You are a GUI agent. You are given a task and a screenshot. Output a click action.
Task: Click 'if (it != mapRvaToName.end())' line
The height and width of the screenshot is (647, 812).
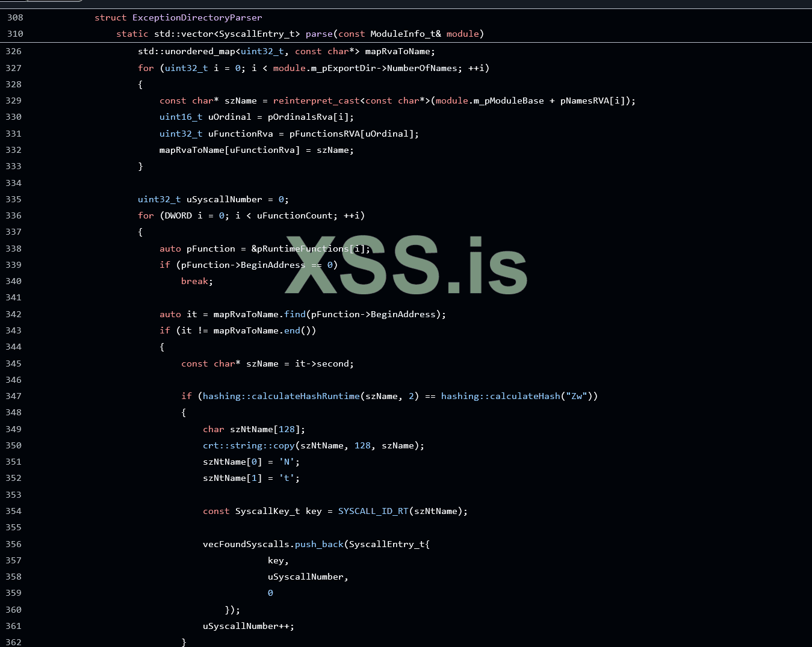238,330
